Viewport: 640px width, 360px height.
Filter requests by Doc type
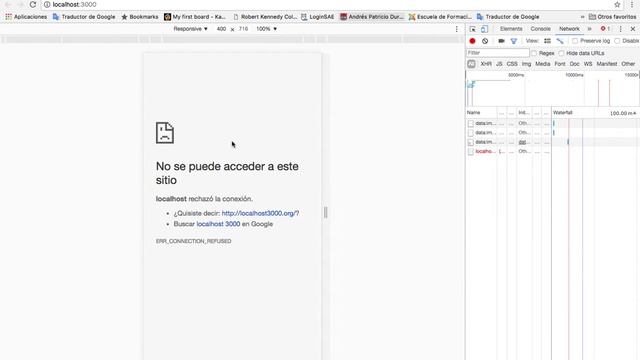point(575,64)
